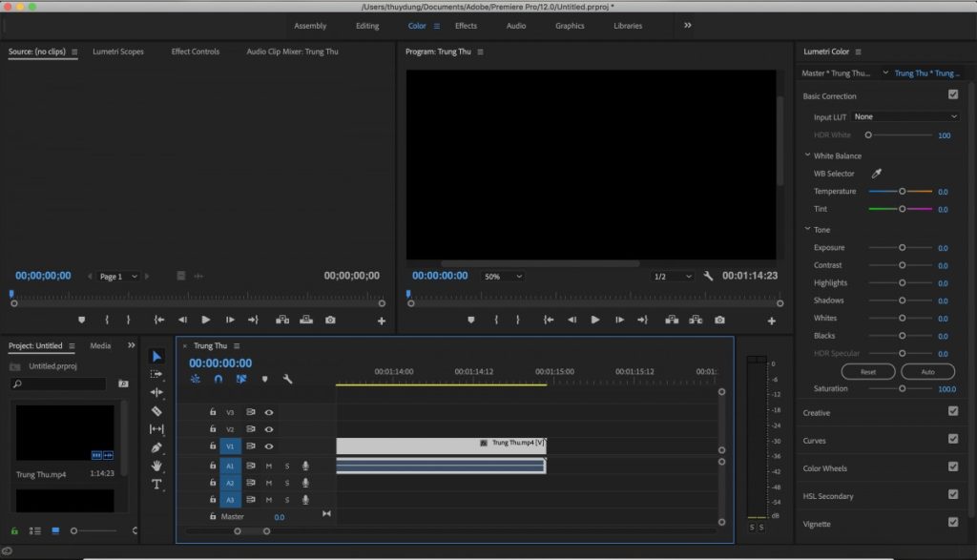This screenshot has height=560, width=977.
Task: Open the playback resolution dropdown showing 1/2
Action: click(x=673, y=275)
